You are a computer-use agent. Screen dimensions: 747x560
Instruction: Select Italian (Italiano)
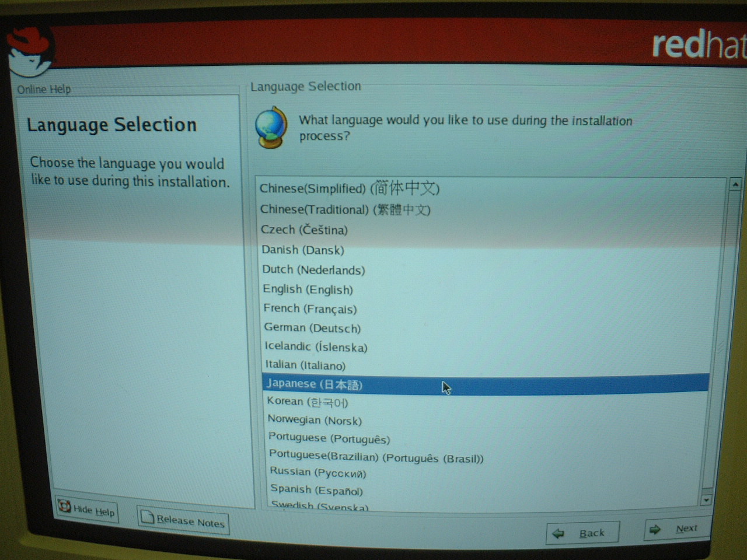pyautogui.click(x=486, y=365)
